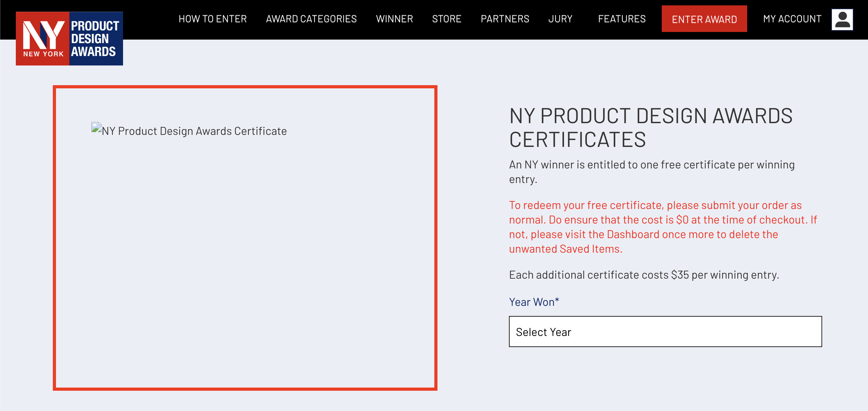Click the red Enter Award button
The height and width of the screenshot is (411, 868).
704,19
